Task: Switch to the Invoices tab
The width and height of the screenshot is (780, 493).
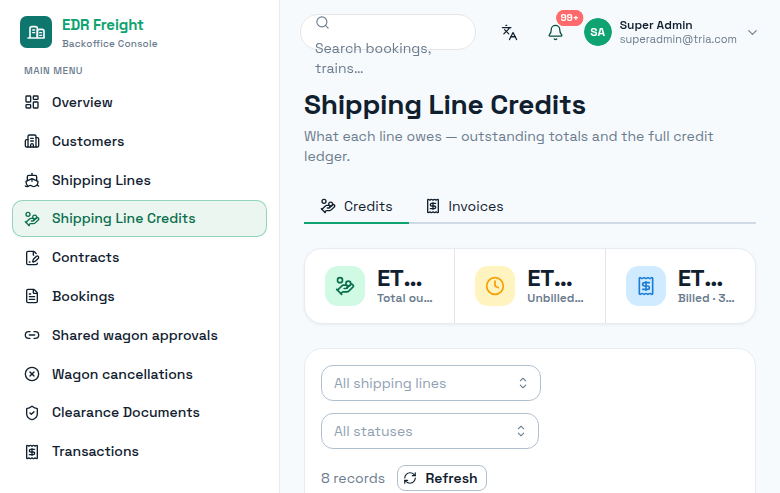Action: 465,206
